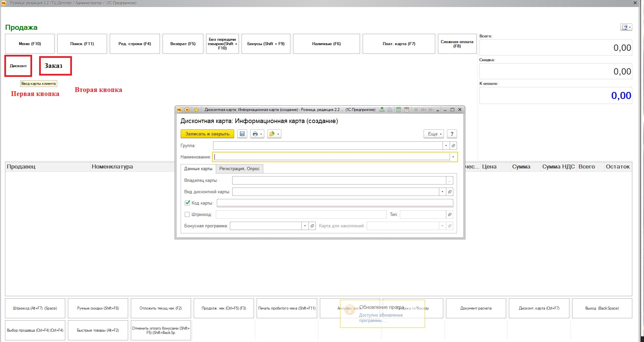This screenshot has height=342, width=644.
Task: Click the Наименование input field
Action: pyautogui.click(x=331, y=157)
